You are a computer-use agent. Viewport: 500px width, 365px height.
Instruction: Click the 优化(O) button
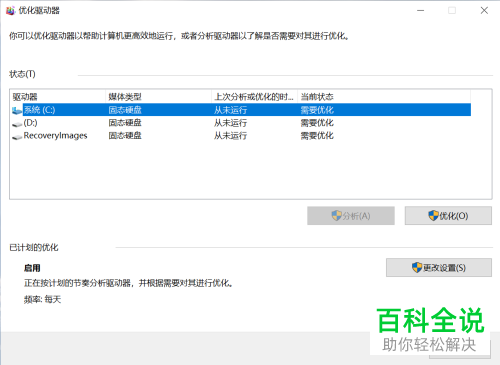tap(448, 216)
